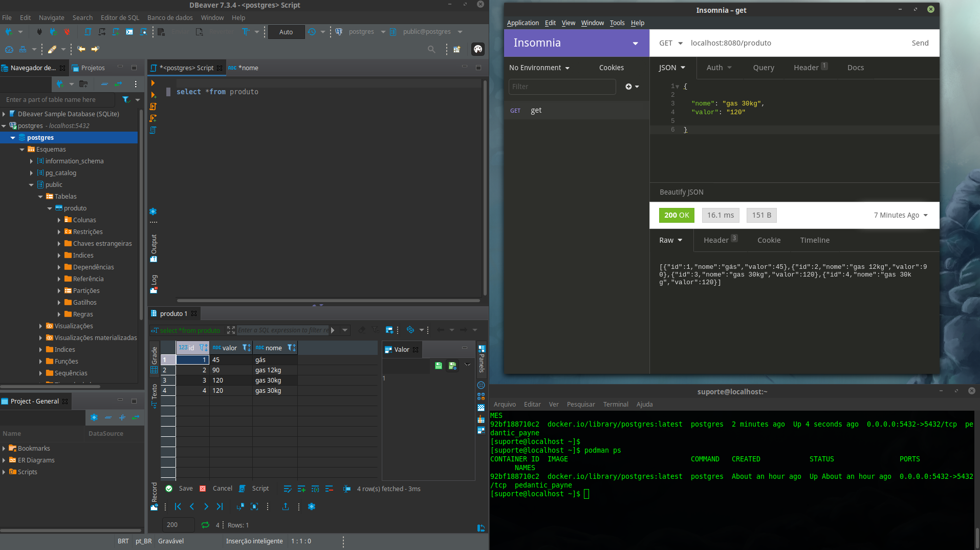Click the yellow forward navigation arrow

click(x=95, y=49)
